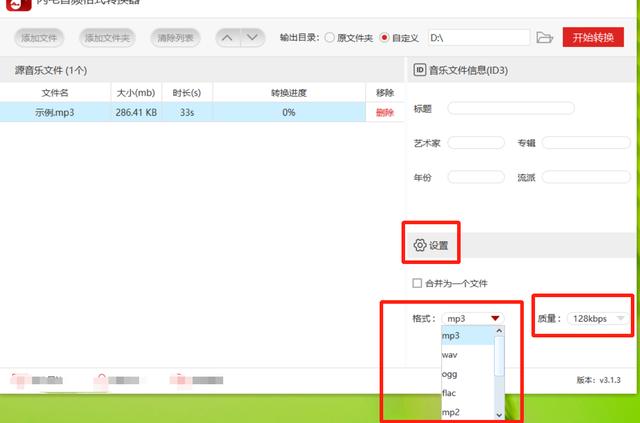Focus the year input field

coord(476,177)
